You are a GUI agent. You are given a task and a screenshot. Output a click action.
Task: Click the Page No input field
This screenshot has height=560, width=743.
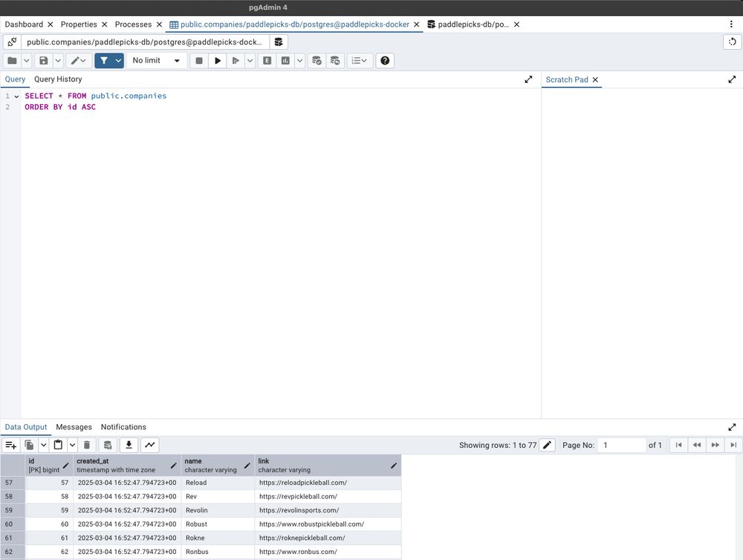tap(621, 445)
